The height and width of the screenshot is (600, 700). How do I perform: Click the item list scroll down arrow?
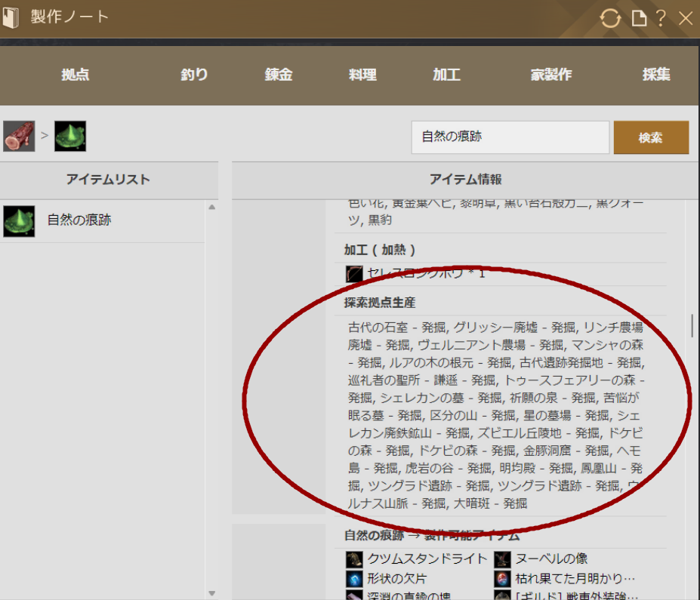tap(211, 593)
